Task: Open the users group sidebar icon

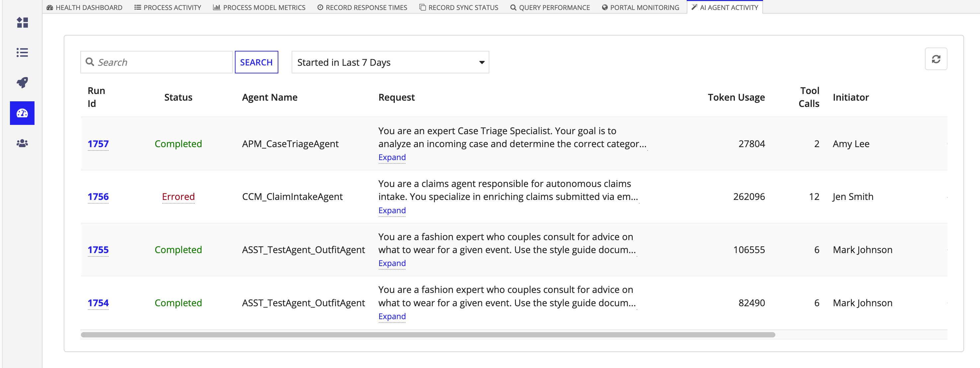Action: pyautogui.click(x=23, y=143)
